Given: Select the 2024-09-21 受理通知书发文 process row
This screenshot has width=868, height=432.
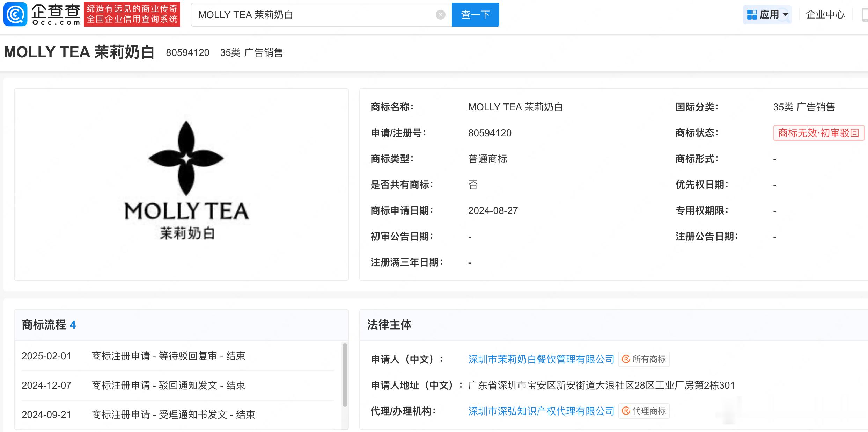Looking at the screenshot, I should [x=178, y=415].
